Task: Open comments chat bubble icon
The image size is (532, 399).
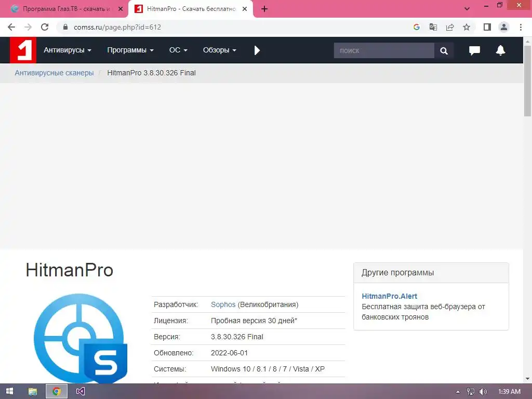Action: point(474,50)
